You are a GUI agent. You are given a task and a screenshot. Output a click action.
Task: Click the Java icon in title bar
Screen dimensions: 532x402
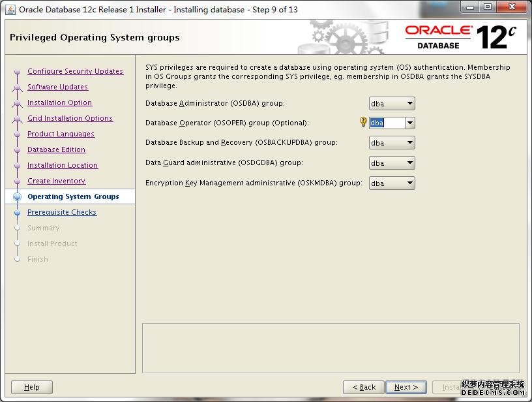point(10,9)
